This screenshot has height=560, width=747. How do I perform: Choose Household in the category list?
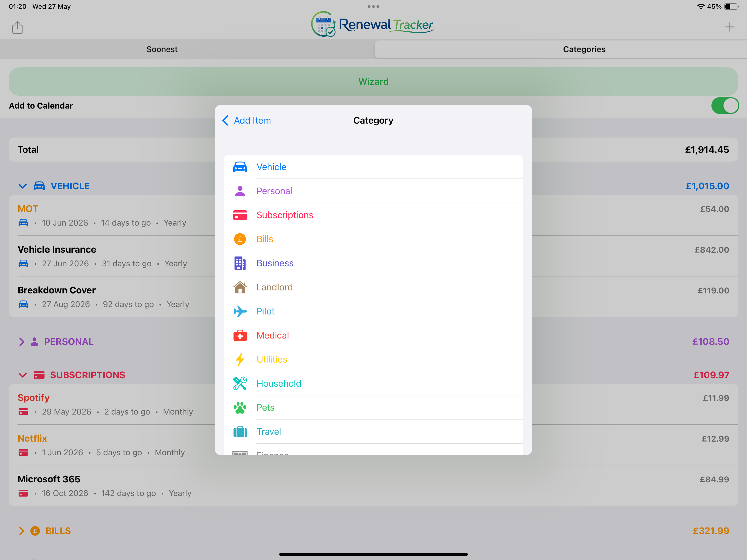[x=373, y=383]
